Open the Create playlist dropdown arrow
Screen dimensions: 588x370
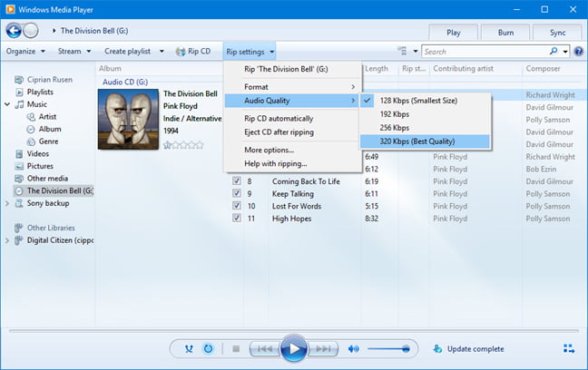tap(162, 52)
